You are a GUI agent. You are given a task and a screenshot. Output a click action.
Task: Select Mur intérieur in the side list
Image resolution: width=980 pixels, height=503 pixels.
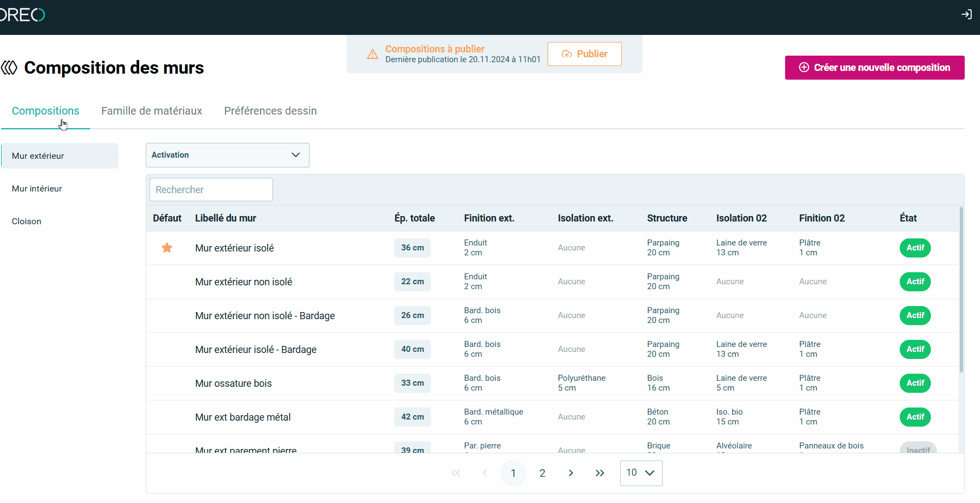(x=37, y=189)
